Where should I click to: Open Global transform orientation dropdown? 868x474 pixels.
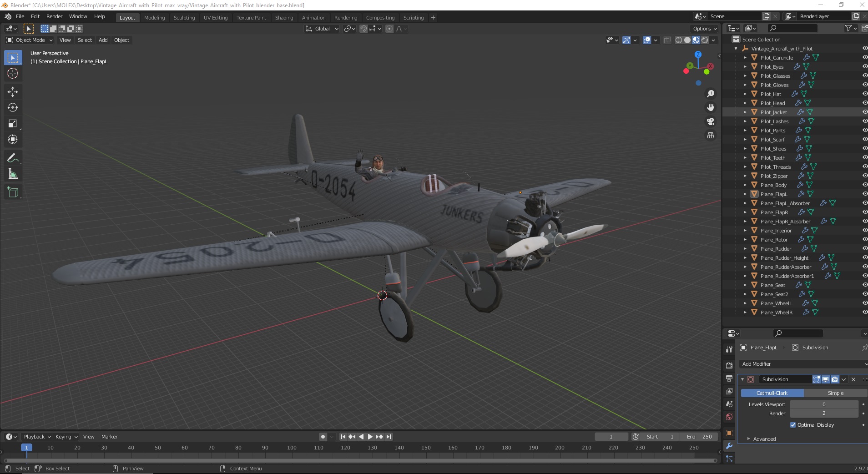click(x=322, y=29)
